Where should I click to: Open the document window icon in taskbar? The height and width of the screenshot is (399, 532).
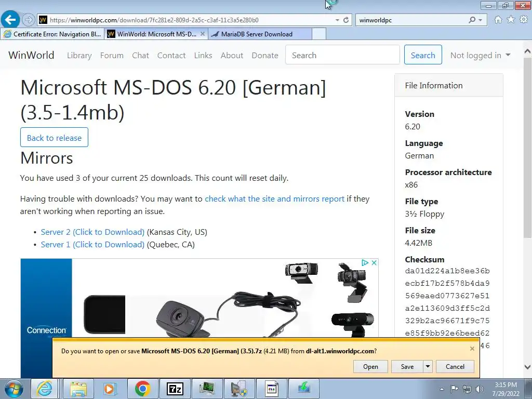(271, 389)
